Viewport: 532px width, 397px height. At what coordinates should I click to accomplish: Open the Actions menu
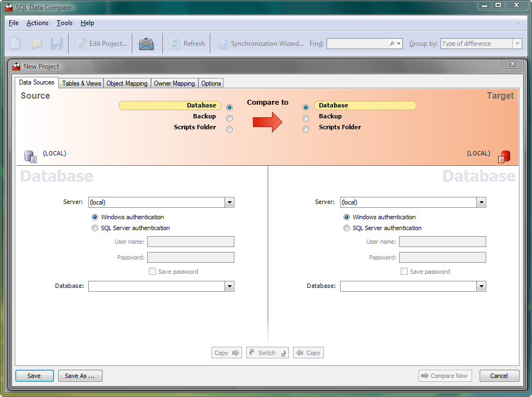(x=37, y=23)
